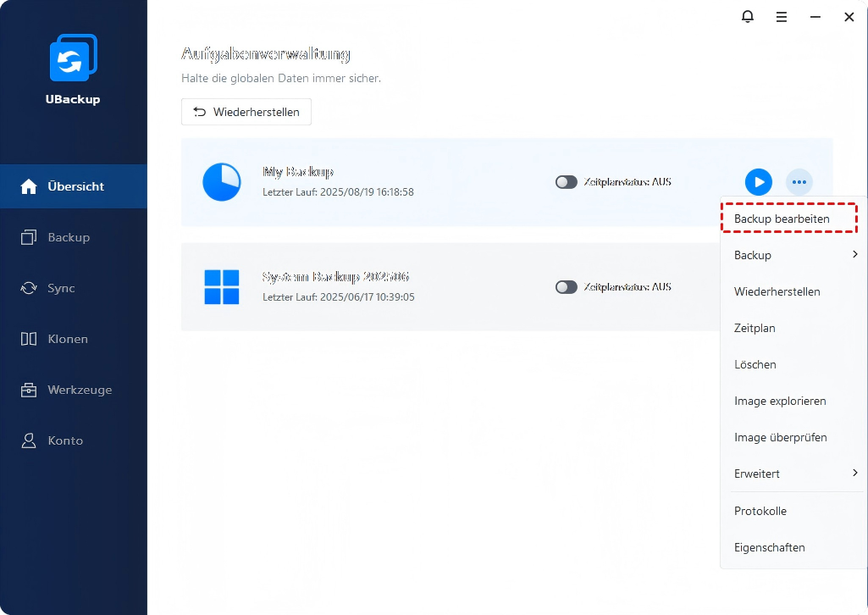868x615 pixels.
Task: Click the My Backup pie chart icon
Action: pos(222,182)
